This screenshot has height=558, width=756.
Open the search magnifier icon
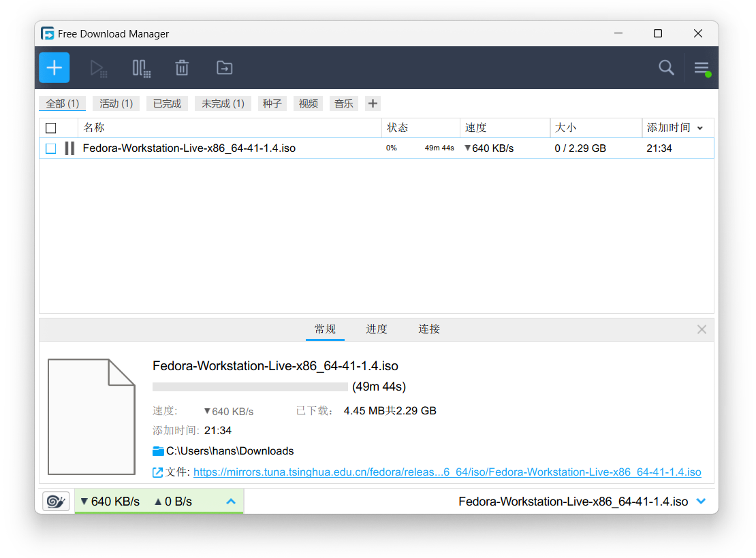(666, 67)
